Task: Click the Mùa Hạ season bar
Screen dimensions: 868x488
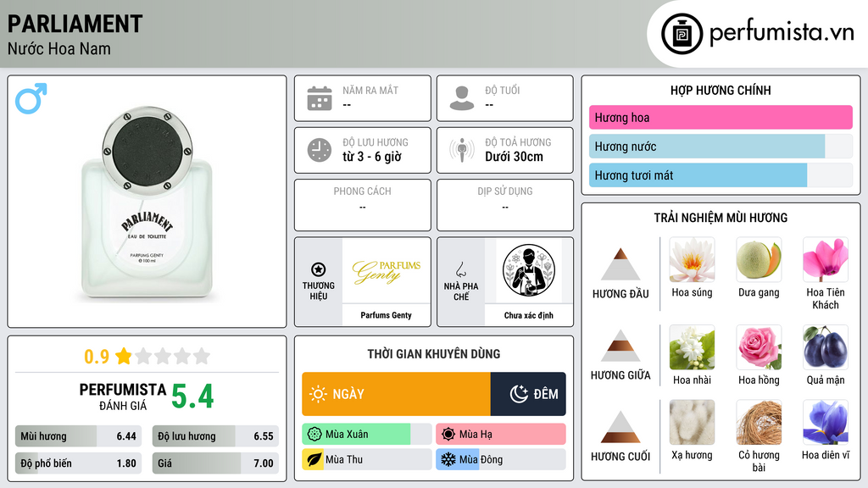Action: 501,435
